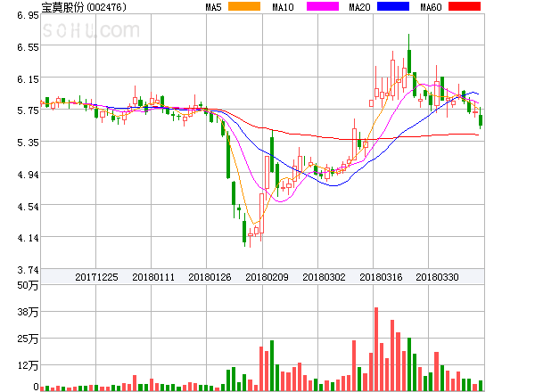The height and width of the screenshot is (392, 535).
Task: Select the stock title 宝莫股份(002476)
Action: point(84,7)
